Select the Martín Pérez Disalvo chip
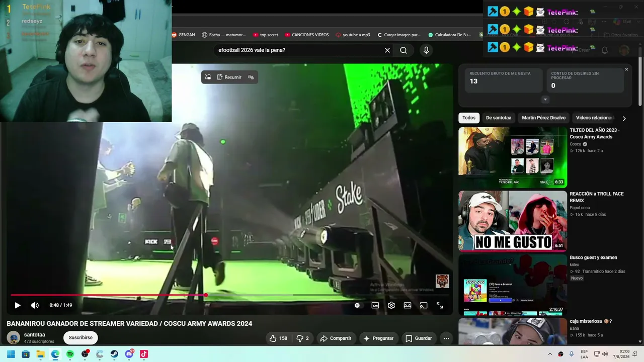Image resolution: width=644 pixels, height=362 pixels. coord(544,118)
